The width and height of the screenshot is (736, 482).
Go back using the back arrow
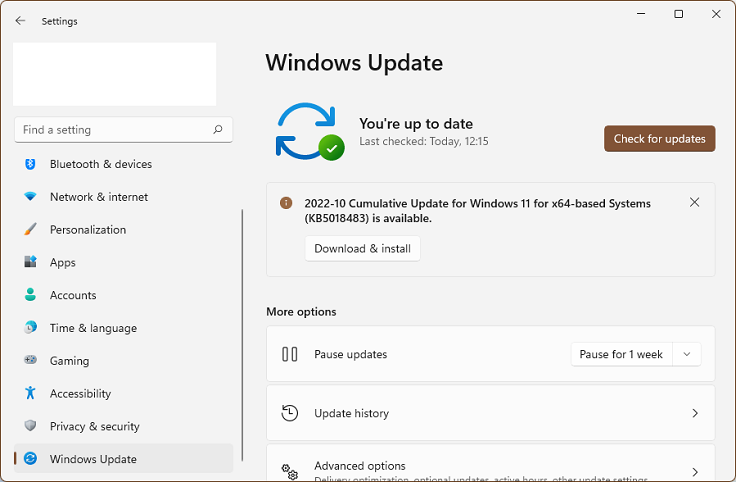tap(20, 21)
